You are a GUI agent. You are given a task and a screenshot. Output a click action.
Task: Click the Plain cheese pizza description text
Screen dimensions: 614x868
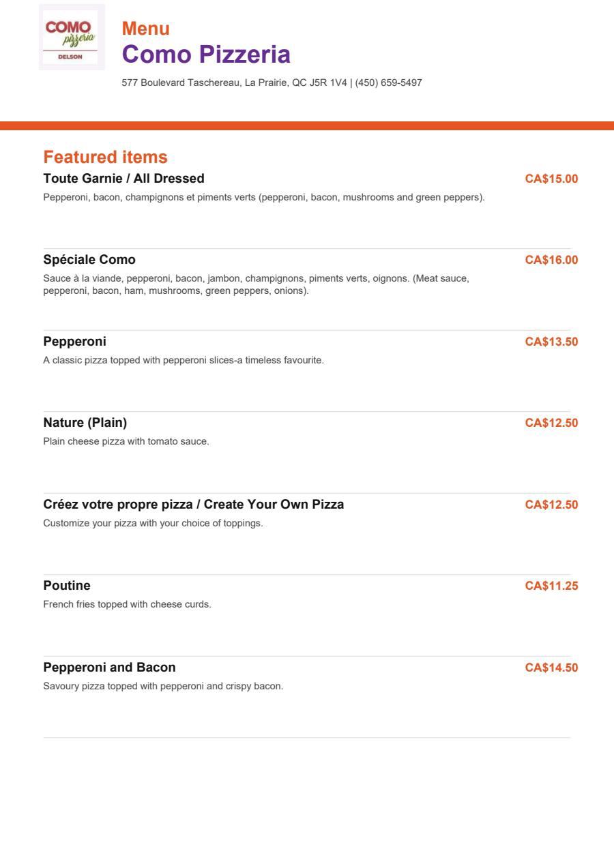pos(126,441)
